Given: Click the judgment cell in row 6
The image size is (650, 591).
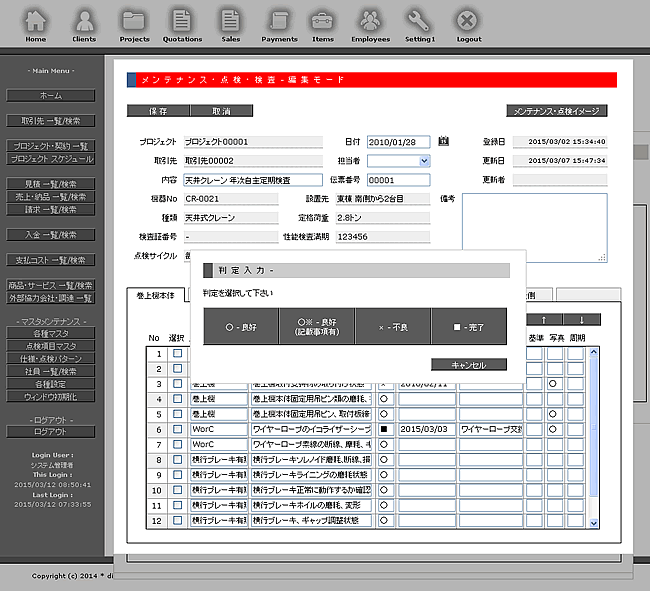Looking at the screenshot, I should (385, 429).
